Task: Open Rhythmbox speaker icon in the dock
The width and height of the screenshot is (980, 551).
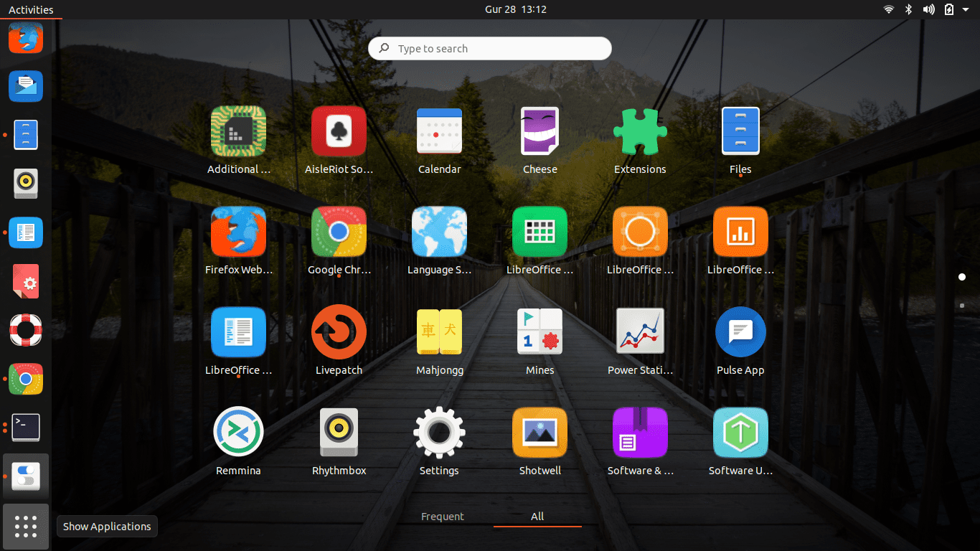Action: click(x=26, y=184)
